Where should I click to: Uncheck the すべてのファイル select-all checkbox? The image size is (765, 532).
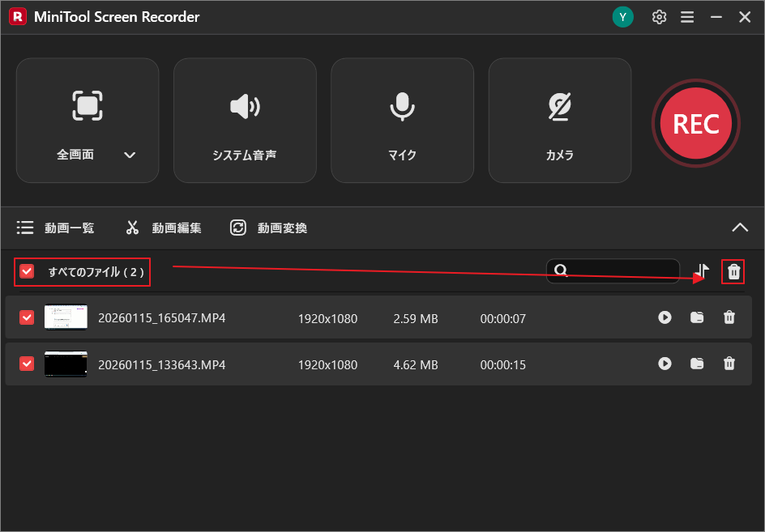click(x=26, y=271)
